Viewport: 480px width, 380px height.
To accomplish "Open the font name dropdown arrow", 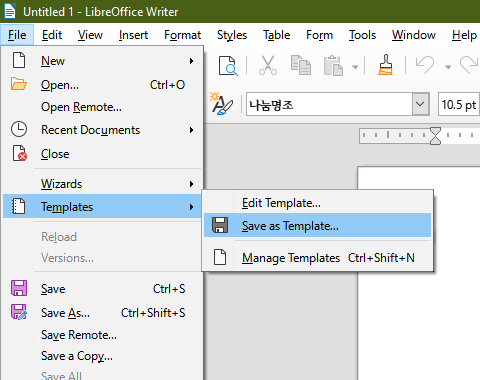I will tap(420, 104).
